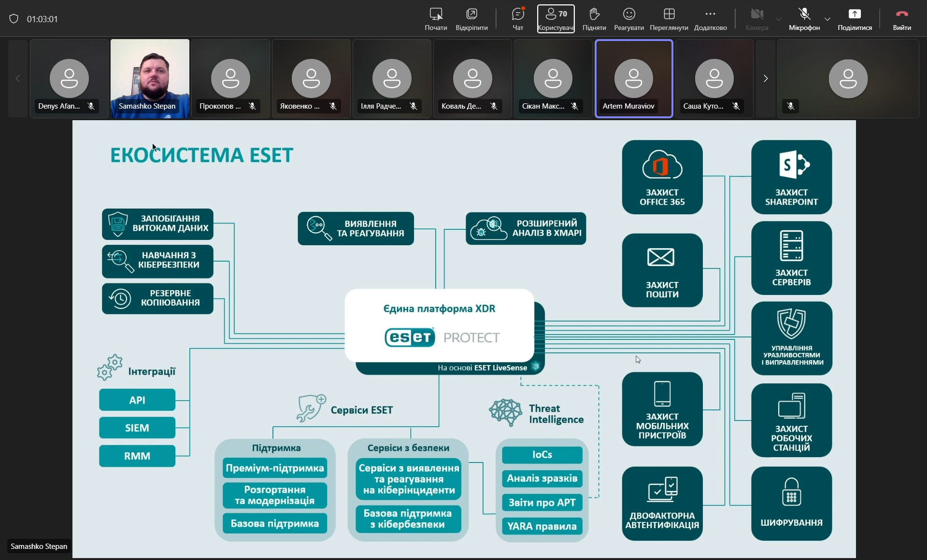
Task: Toggle the Мікрофон mute button
Action: point(804,18)
